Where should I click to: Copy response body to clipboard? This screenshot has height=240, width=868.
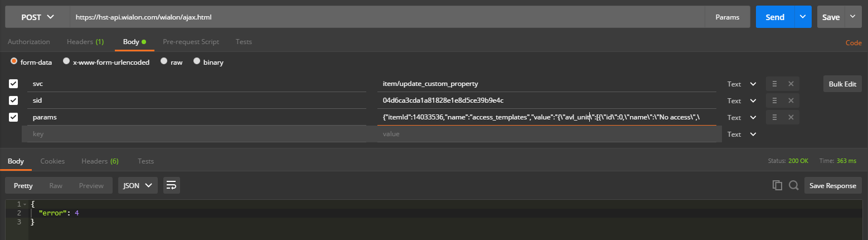click(777, 185)
